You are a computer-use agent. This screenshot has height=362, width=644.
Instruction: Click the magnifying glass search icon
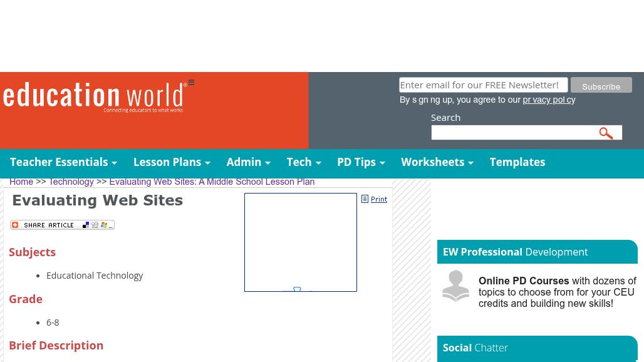(606, 133)
